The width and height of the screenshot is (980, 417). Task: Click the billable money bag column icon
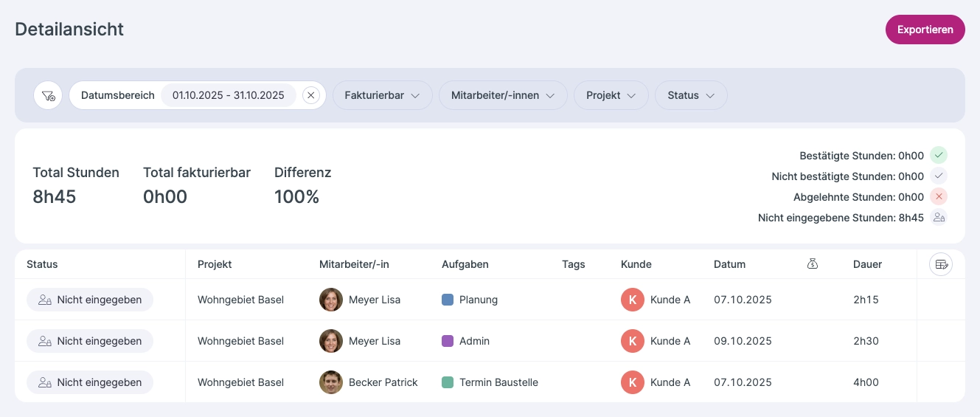[813, 264]
